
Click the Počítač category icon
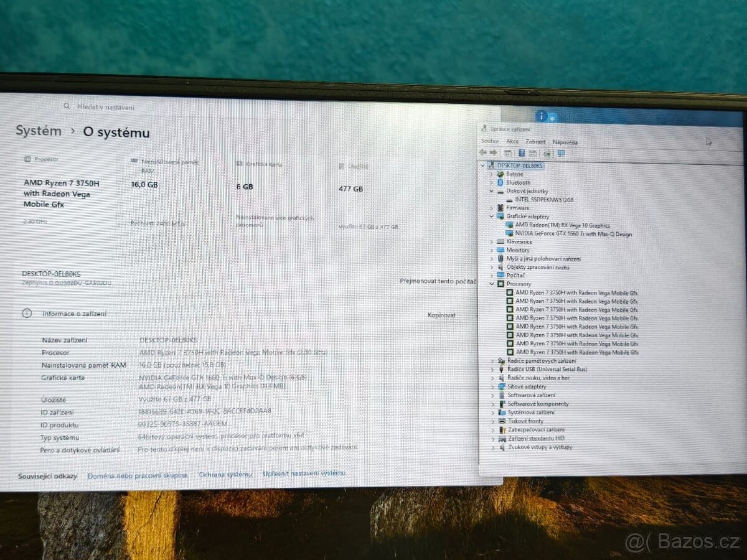(500, 275)
